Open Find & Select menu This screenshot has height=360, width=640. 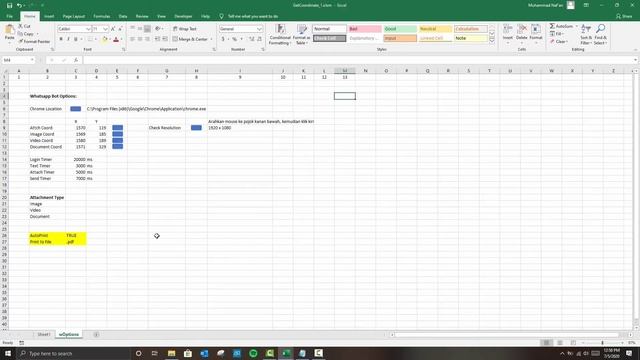(600, 34)
